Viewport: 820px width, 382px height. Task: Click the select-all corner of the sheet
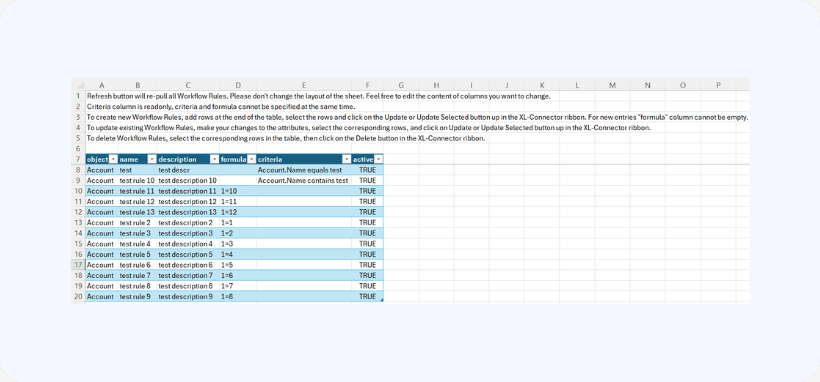[78, 85]
